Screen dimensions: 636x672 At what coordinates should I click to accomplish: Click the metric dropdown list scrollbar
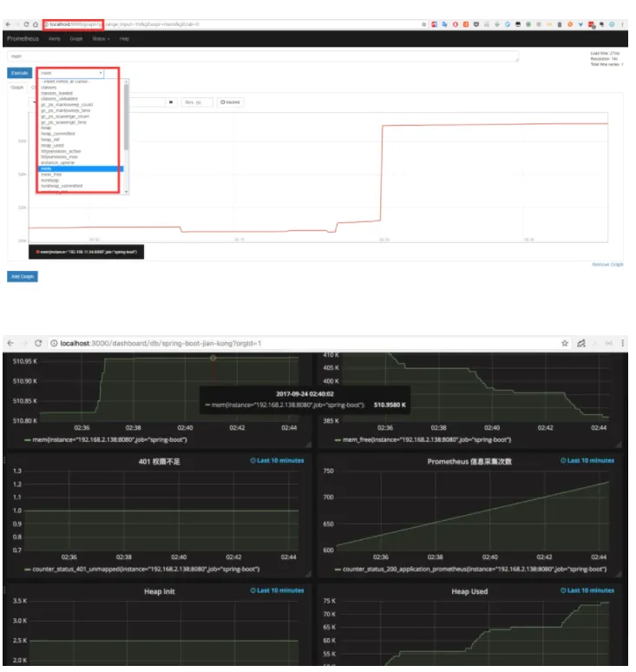pos(126,117)
